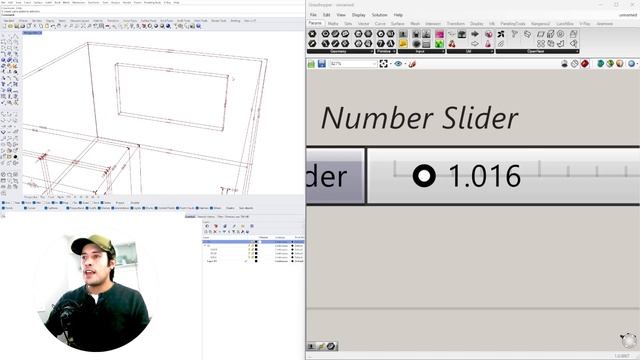
Task: Open document preview settings green sphere icon
Action: (610, 64)
